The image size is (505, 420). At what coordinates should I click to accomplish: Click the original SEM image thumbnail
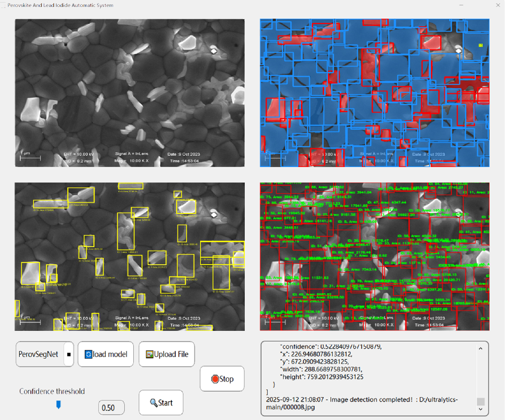(130, 93)
